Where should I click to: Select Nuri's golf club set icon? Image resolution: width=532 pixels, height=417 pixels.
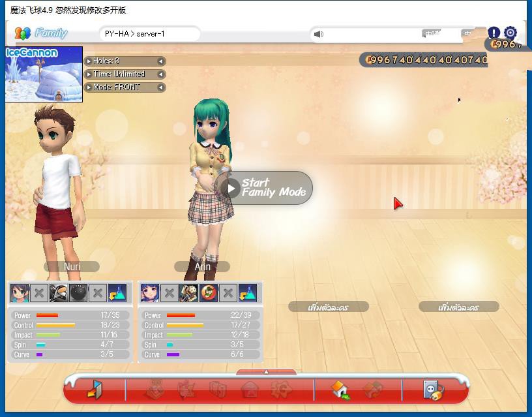59,293
